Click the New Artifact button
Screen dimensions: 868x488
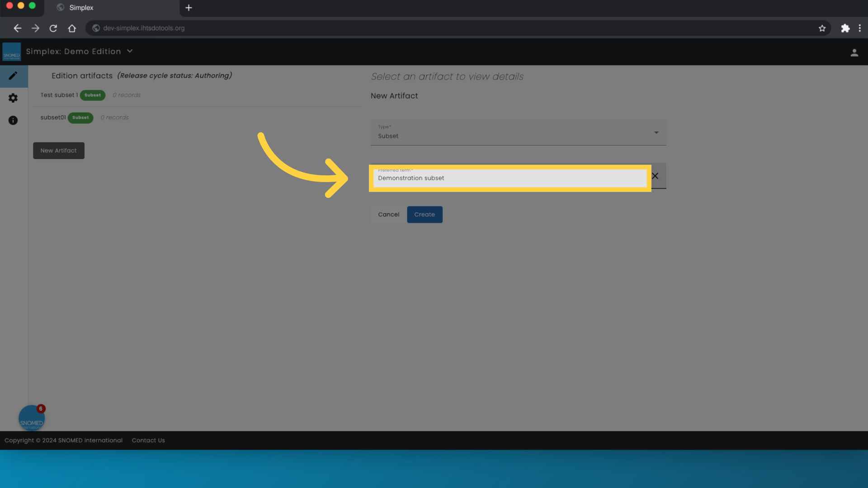[x=58, y=150]
